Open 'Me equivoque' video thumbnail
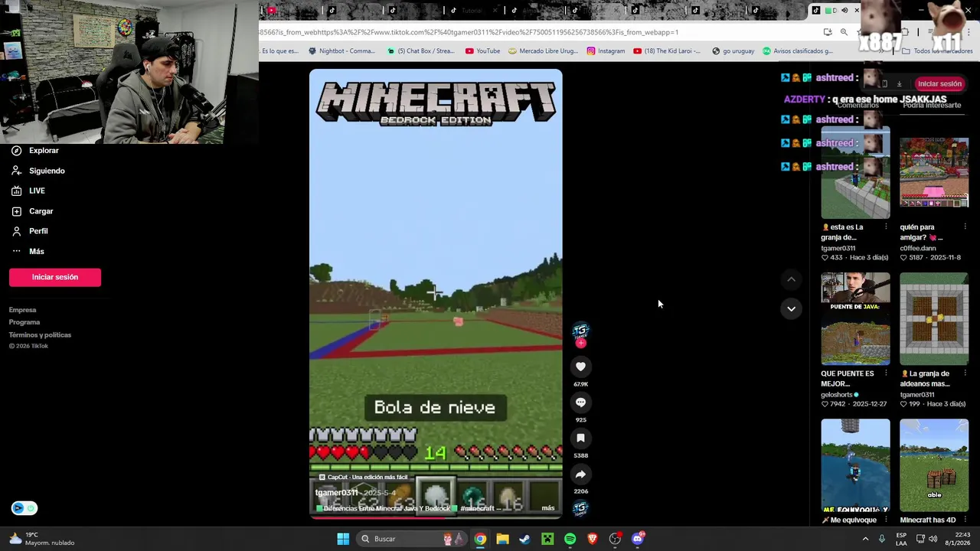Viewport: 980px width, 551px height. click(x=855, y=466)
